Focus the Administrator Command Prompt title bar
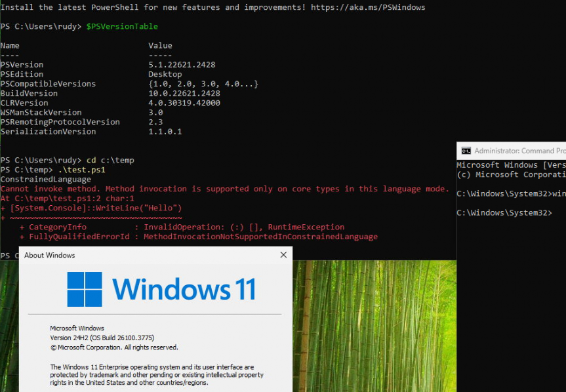 [518, 150]
